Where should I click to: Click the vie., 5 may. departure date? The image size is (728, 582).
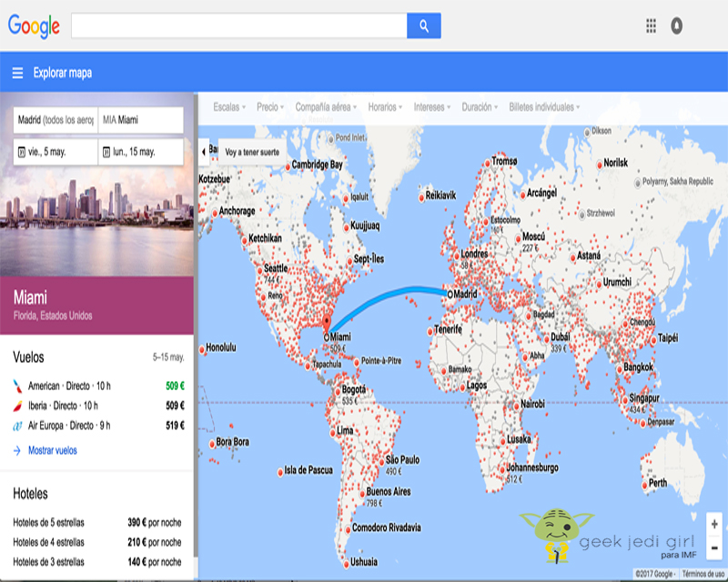click(x=56, y=152)
